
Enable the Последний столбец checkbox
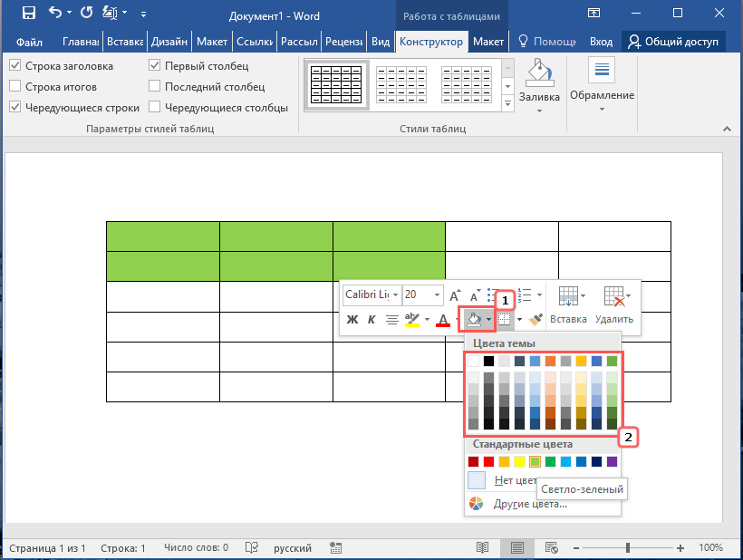point(155,87)
